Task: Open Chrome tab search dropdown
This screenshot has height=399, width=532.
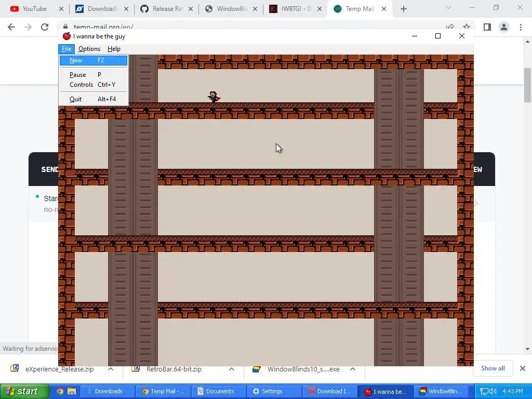Action: (448, 7)
